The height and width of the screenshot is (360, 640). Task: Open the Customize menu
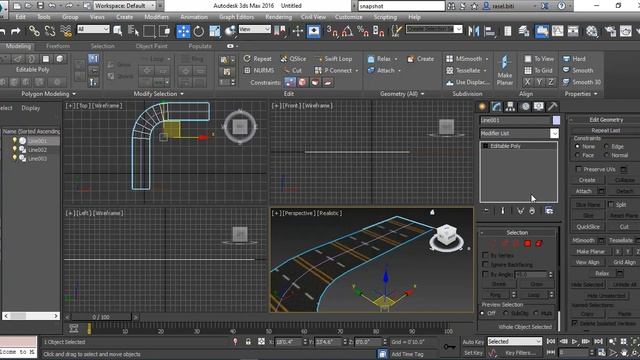coord(348,17)
